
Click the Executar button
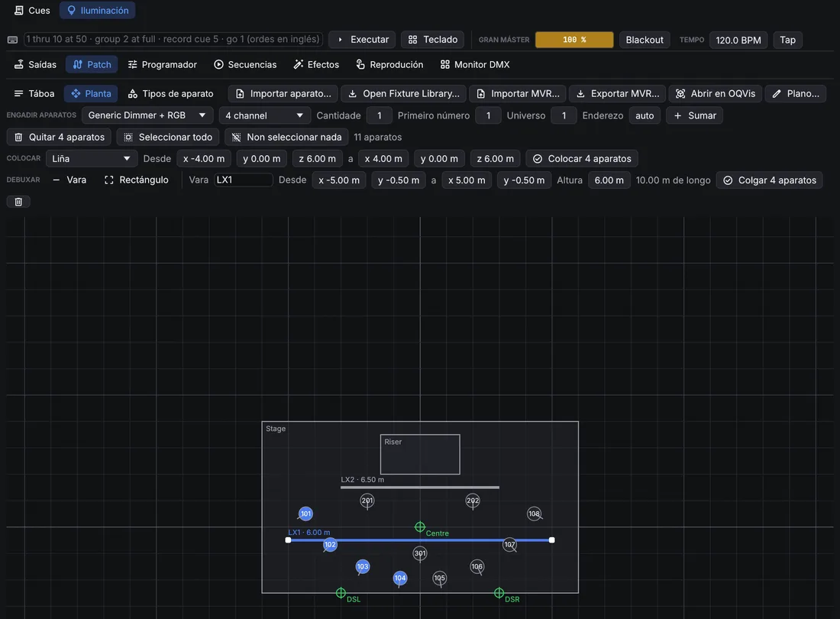[363, 40]
